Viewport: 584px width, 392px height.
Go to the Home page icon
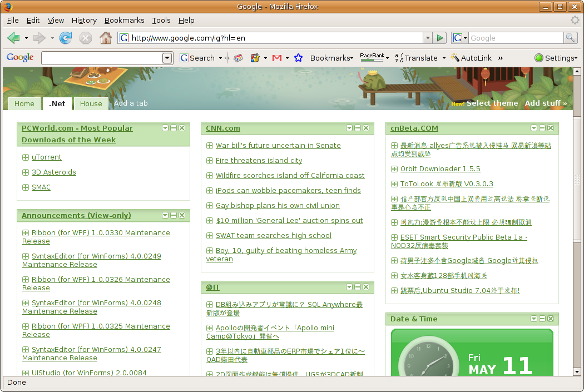tap(106, 38)
